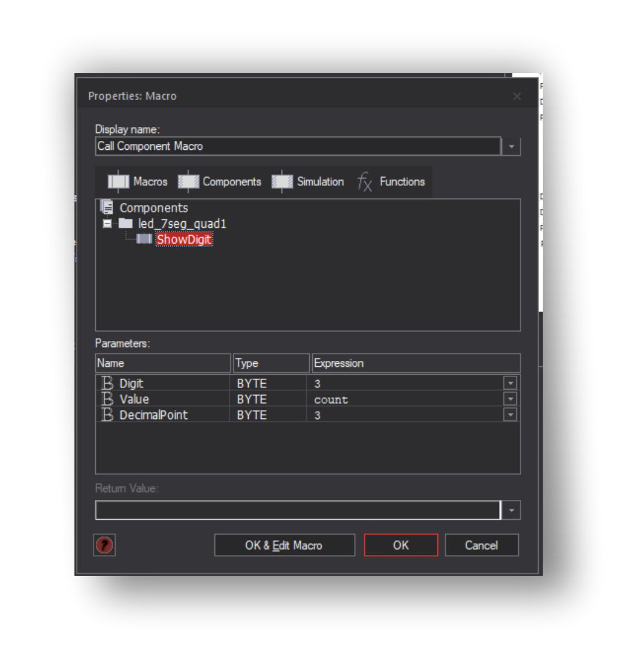Select the led_7seg_quad1 tree item
This screenshot has height=666, width=644.
click(x=182, y=224)
